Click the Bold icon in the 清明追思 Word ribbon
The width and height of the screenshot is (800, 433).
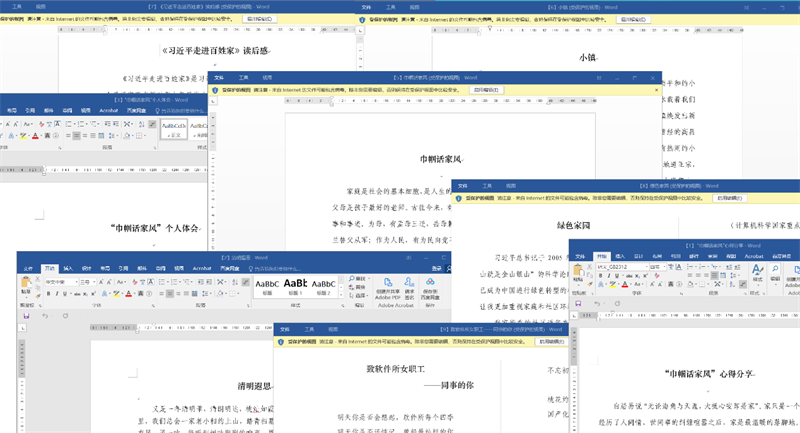tap(48, 294)
